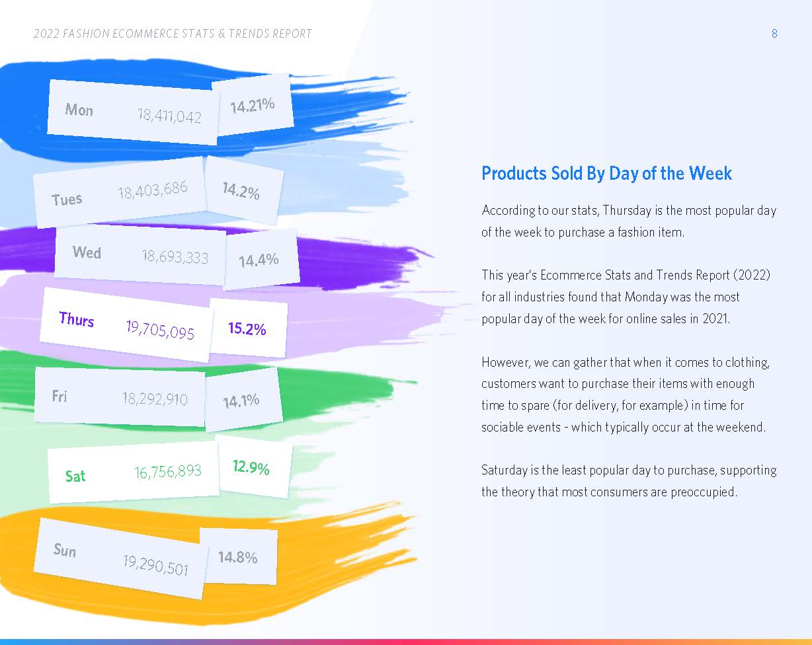Click the Wed day label
This screenshot has height=645, width=812.
point(87,252)
